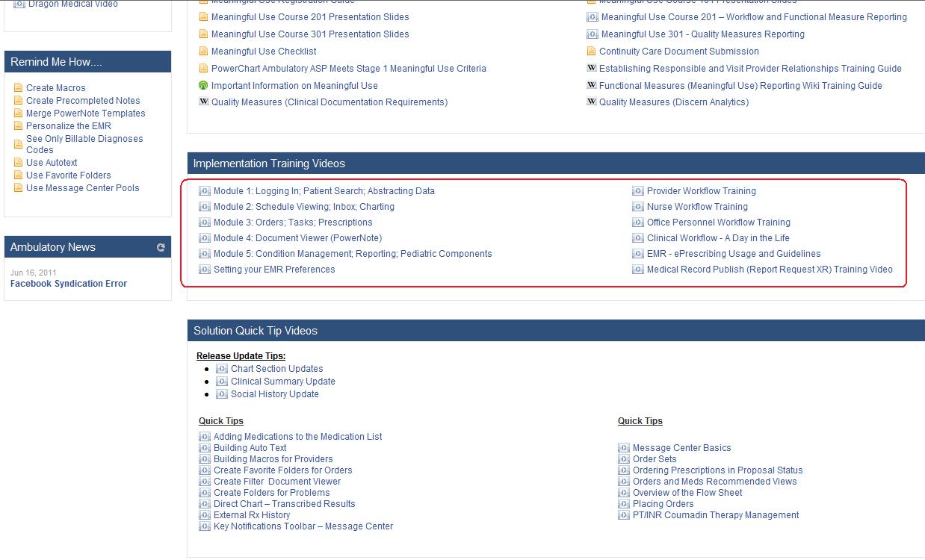Viewport: 925px width, 560px height.
Task: Open Ordering Prescriptions in Proposal Status tip
Action: (x=718, y=470)
